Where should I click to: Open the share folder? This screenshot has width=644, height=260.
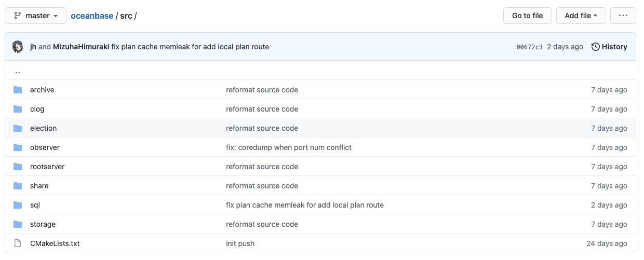(39, 186)
